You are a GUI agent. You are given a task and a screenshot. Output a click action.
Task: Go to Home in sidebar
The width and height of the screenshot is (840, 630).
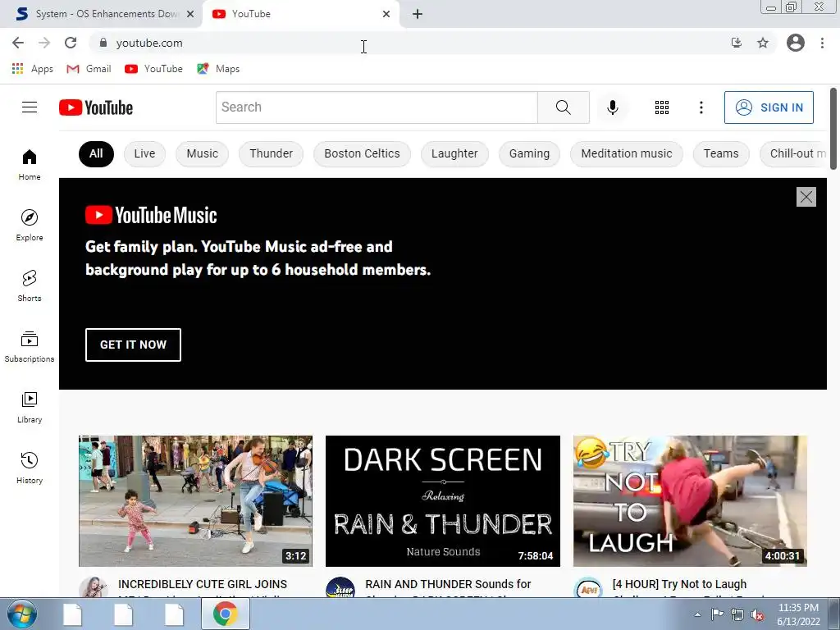pyautogui.click(x=30, y=164)
